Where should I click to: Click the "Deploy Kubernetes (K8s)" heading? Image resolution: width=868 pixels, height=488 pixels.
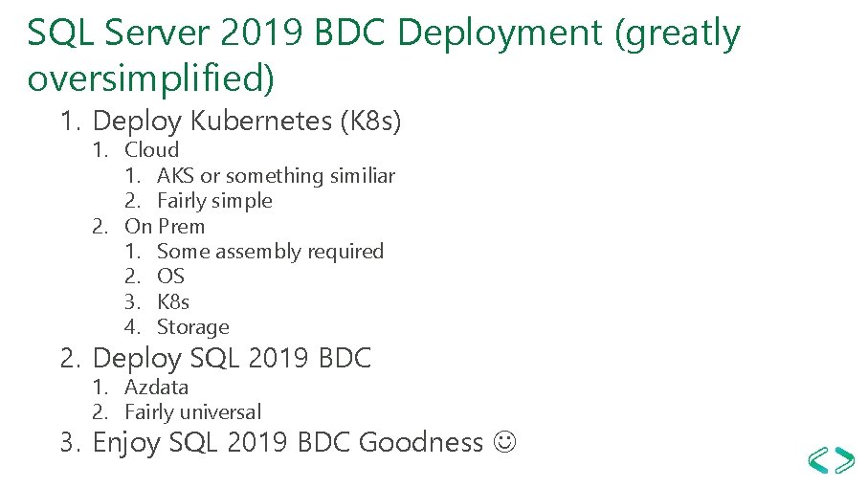point(247,122)
